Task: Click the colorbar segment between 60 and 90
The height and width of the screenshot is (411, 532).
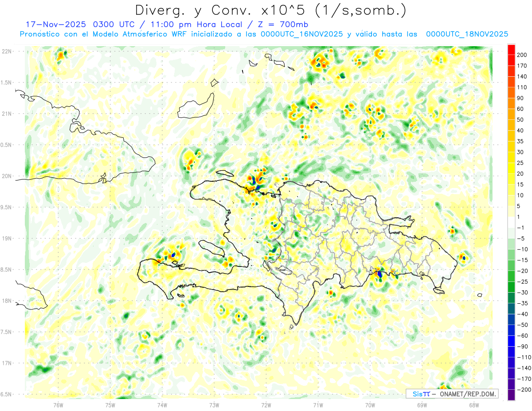Action: click(511, 104)
